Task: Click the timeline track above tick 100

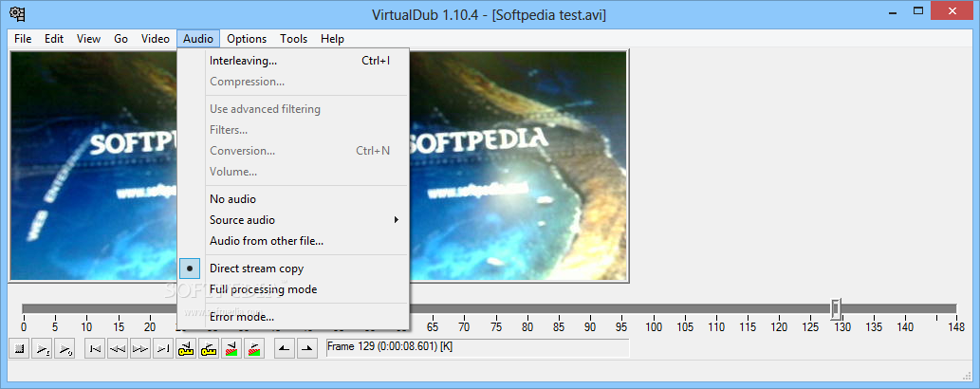Action: pos(655,308)
